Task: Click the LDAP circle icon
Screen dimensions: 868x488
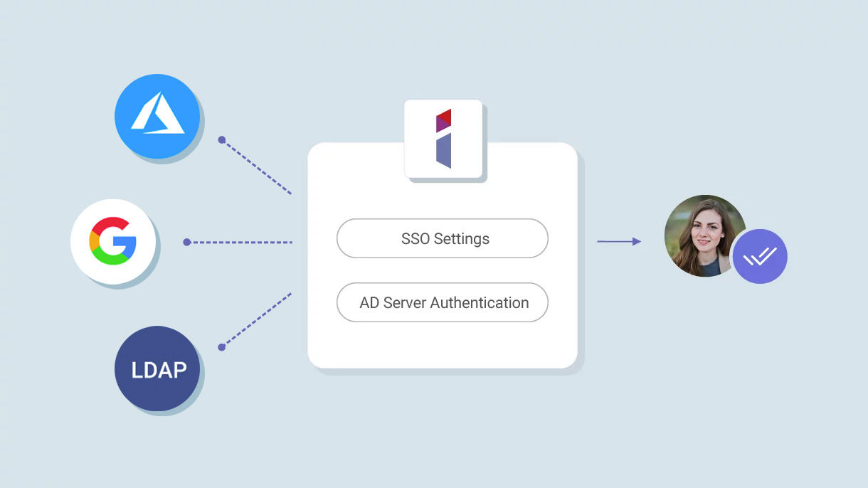Action: [x=157, y=368]
